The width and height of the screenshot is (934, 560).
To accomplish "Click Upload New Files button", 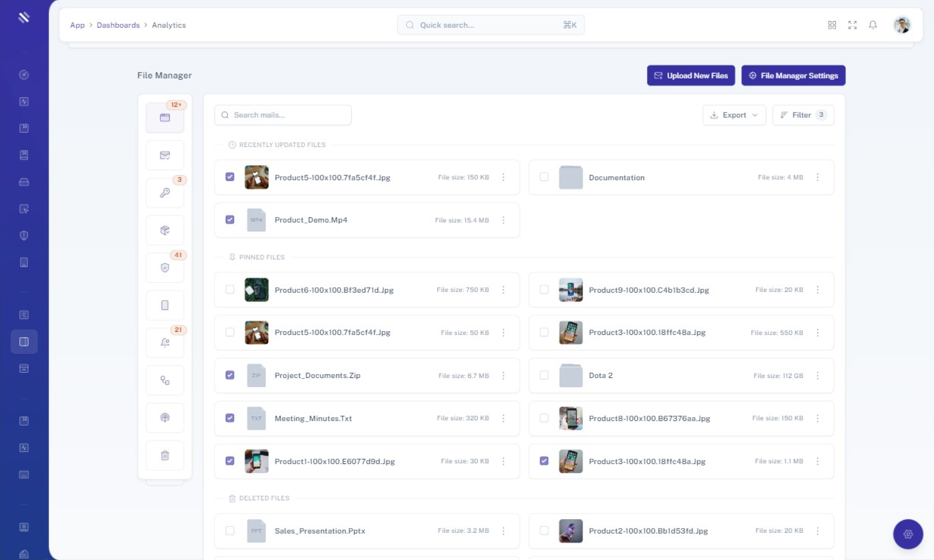I will click(x=690, y=75).
